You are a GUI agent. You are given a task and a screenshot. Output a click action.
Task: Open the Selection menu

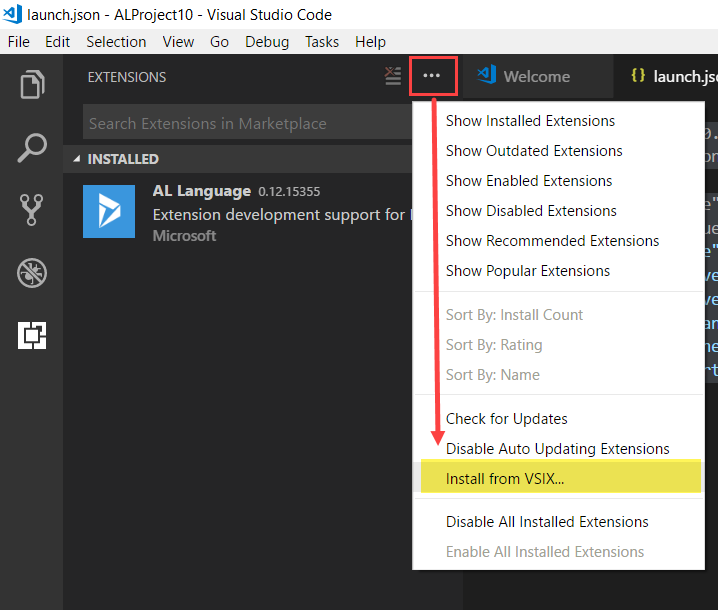(116, 42)
